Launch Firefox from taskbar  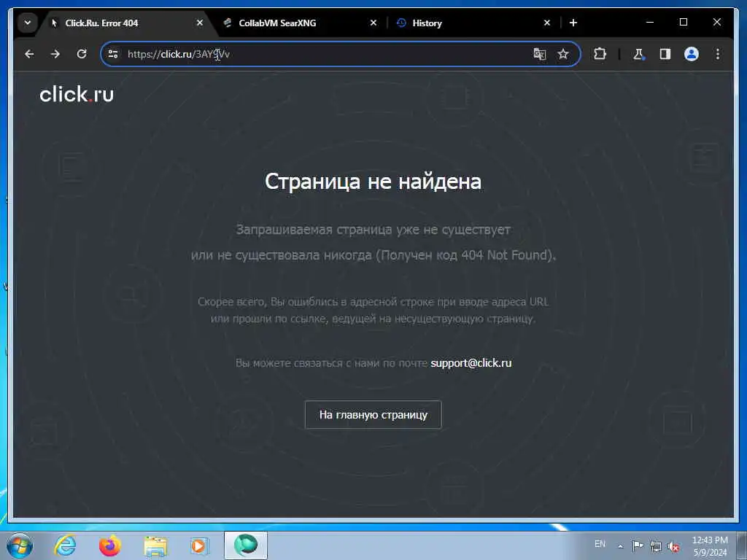[x=110, y=545]
